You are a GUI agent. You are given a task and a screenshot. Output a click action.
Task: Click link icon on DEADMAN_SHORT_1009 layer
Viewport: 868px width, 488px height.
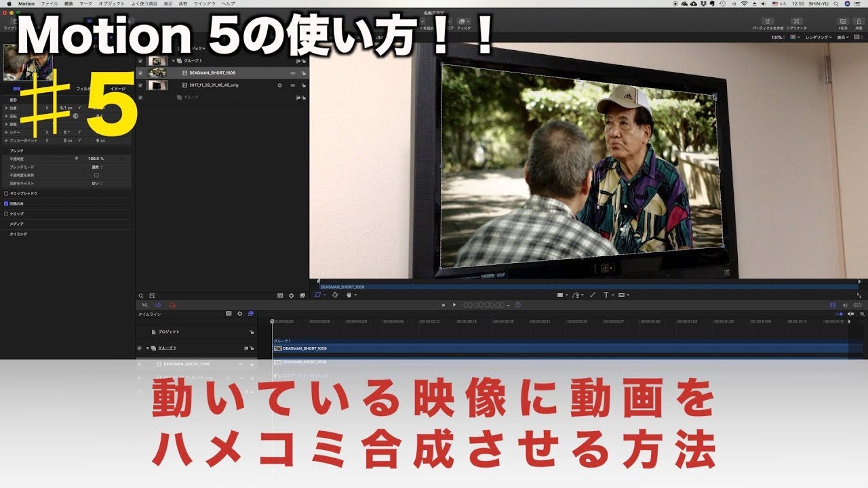293,73
